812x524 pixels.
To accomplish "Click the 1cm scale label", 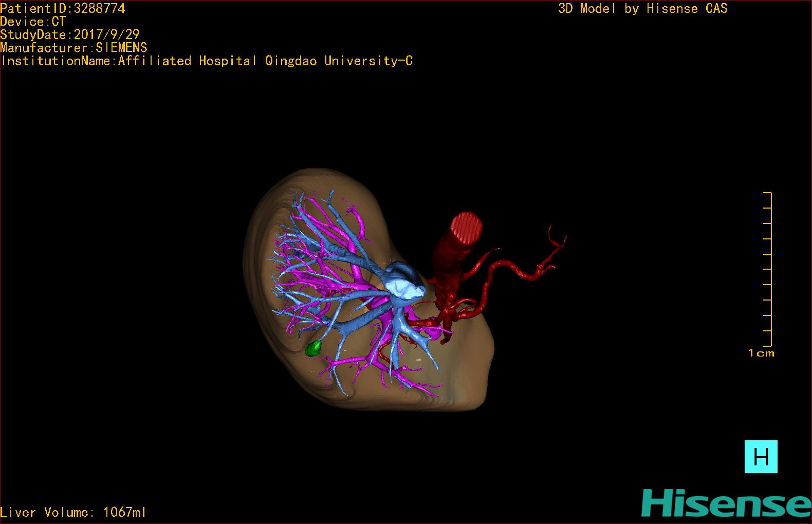I will pyautogui.click(x=761, y=353).
